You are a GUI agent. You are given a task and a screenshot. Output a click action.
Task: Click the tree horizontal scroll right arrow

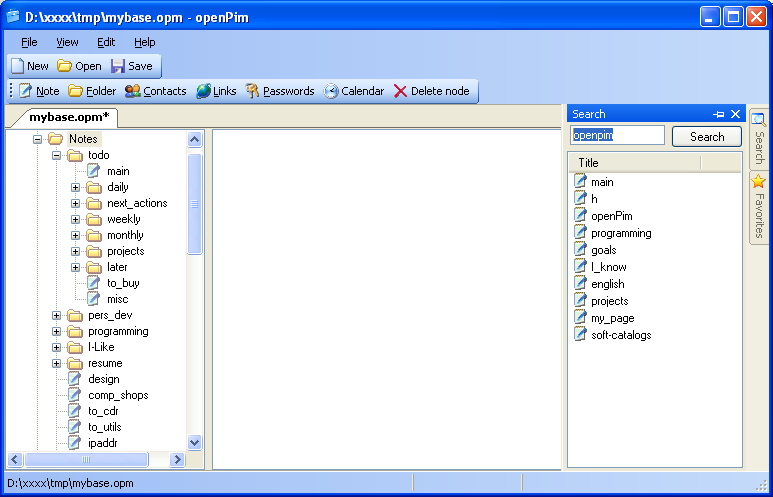tap(176, 460)
